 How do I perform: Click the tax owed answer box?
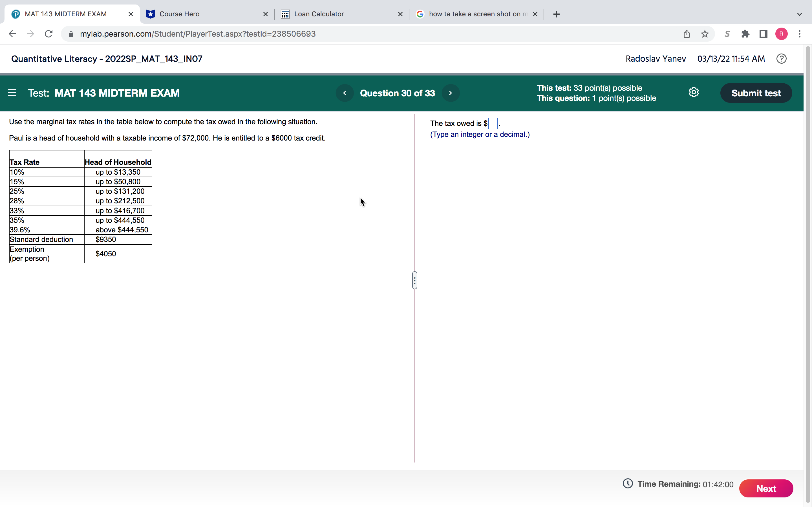493,123
